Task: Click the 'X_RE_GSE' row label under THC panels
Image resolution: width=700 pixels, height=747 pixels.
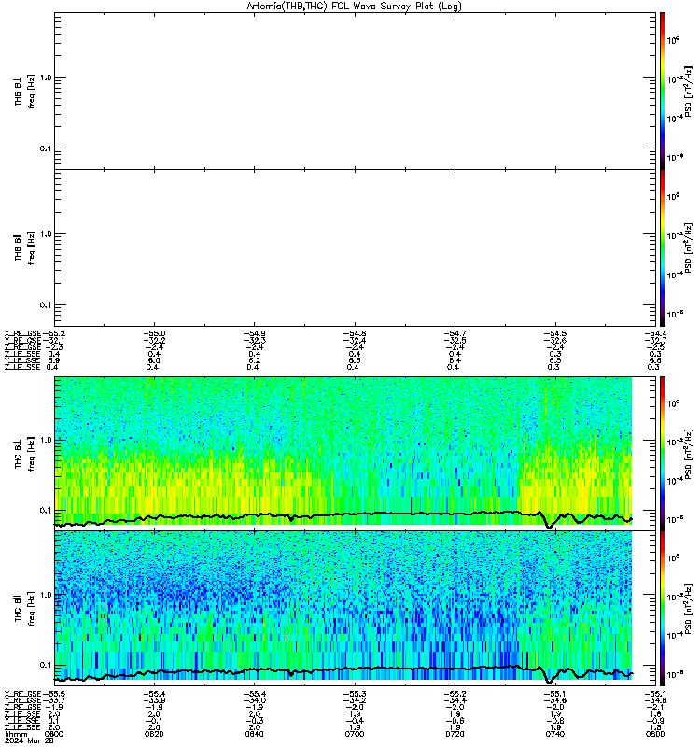Action: 22,694
